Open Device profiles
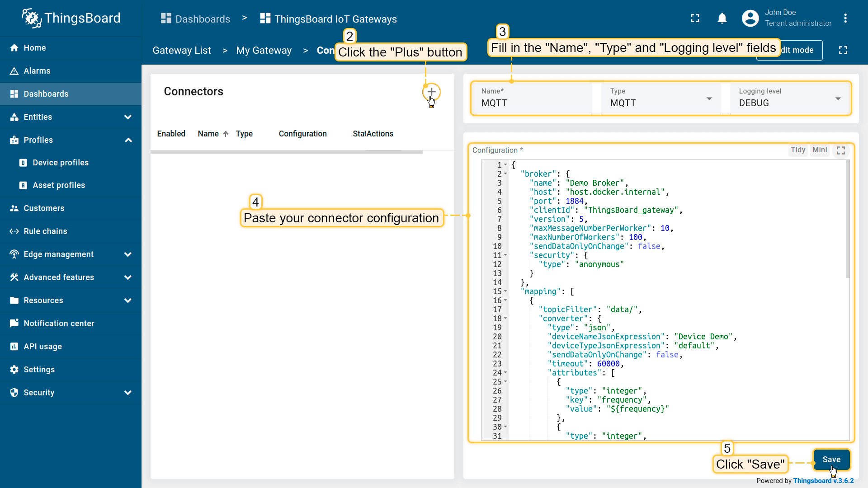868x488 pixels. click(71, 163)
